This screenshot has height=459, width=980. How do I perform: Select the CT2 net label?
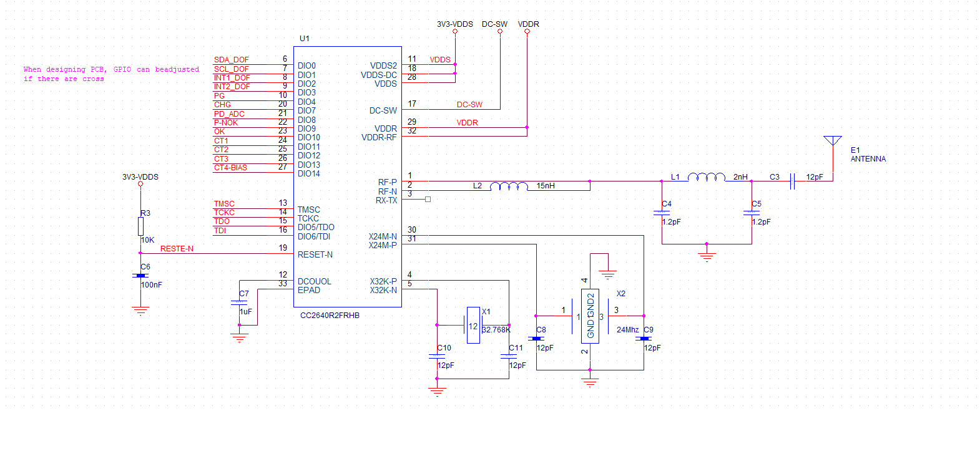coord(222,150)
